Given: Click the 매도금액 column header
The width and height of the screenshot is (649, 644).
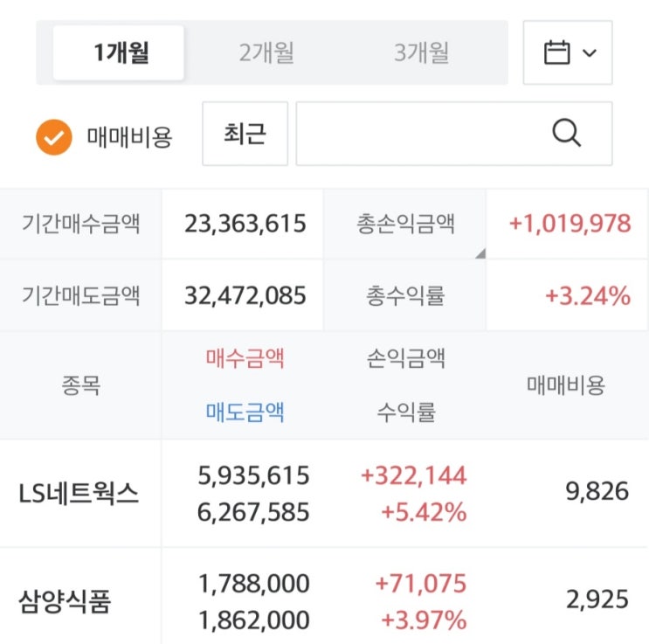Looking at the screenshot, I should click(245, 412).
